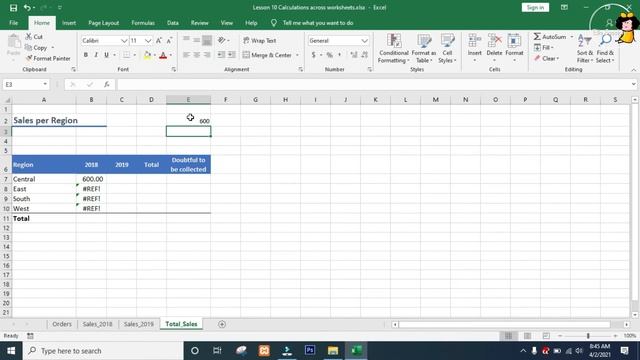This screenshot has width=640, height=360.
Task: Align text left
Action: (186, 55)
